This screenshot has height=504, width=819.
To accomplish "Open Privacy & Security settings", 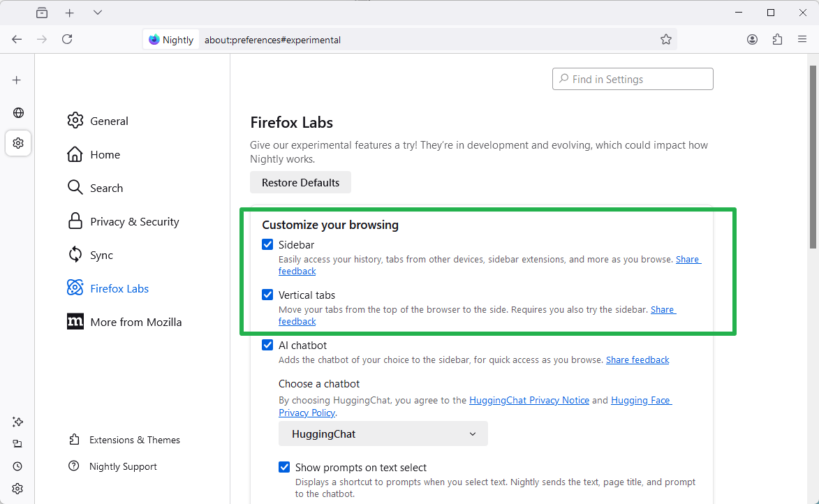I will pos(124,221).
